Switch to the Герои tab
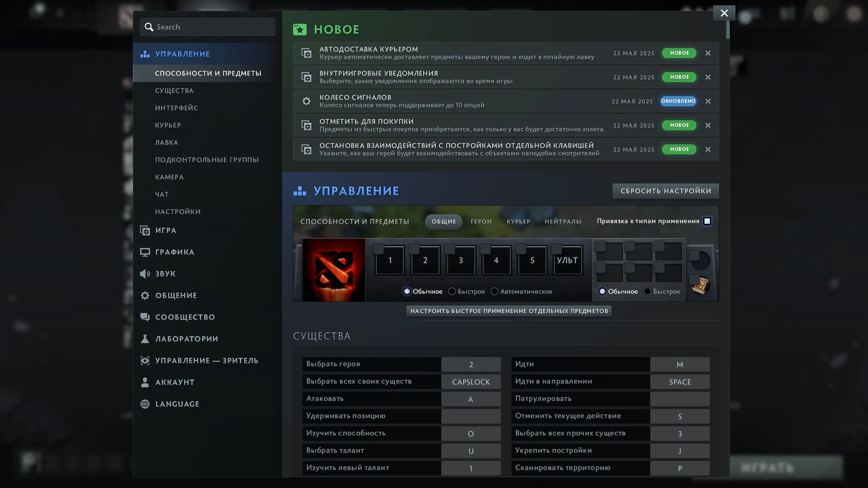The width and height of the screenshot is (868, 488). pos(481,221)
